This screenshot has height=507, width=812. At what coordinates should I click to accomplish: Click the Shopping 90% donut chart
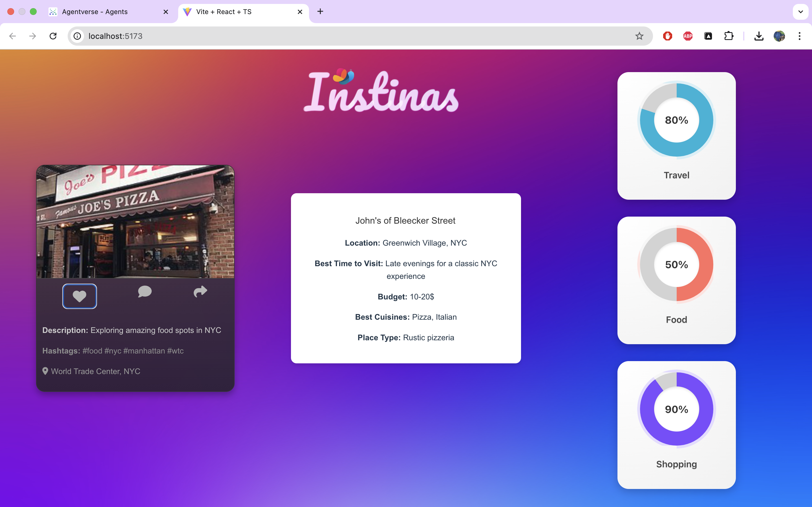pyautogui.click(x=676, y=409)
